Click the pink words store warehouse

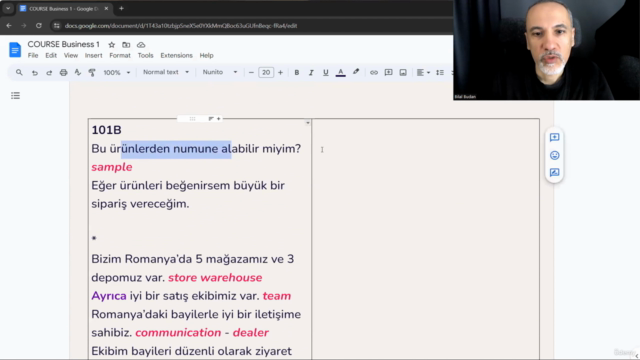coord(215,278)
